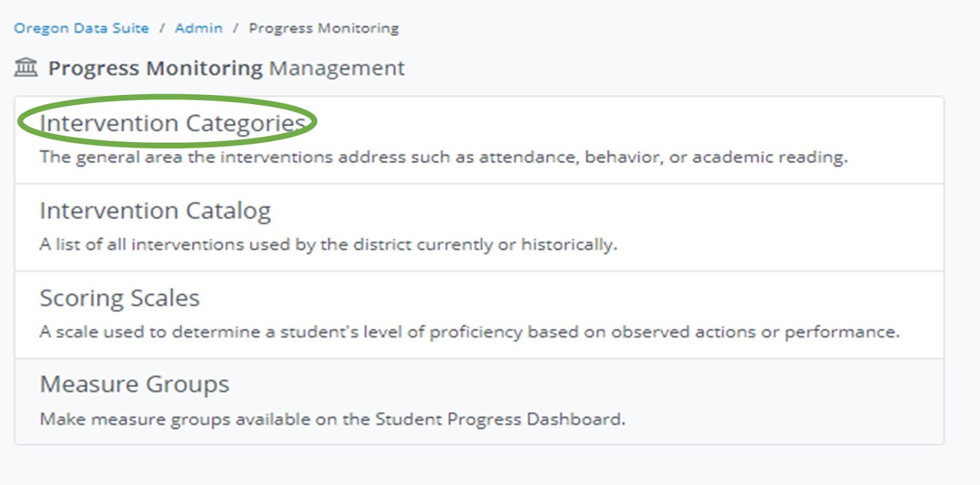Click the slash separator after Admin
The height and width of the screenshot is (485, 980).
[236, 28]
